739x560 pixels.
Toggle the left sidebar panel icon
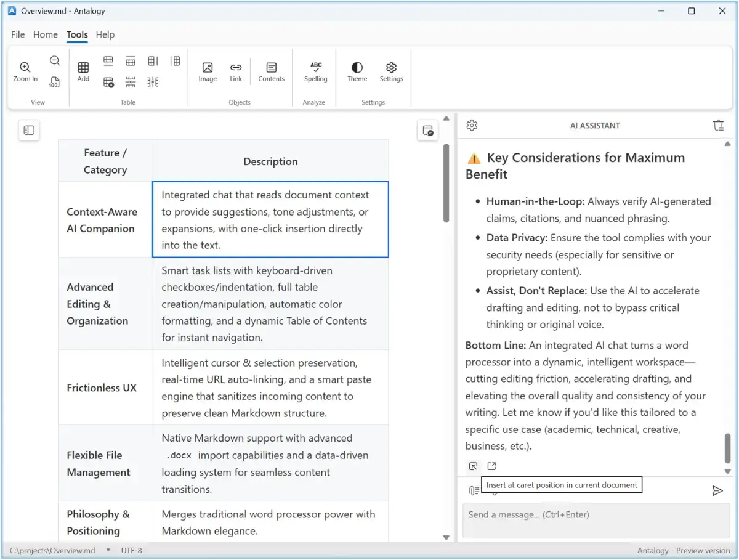29,130
